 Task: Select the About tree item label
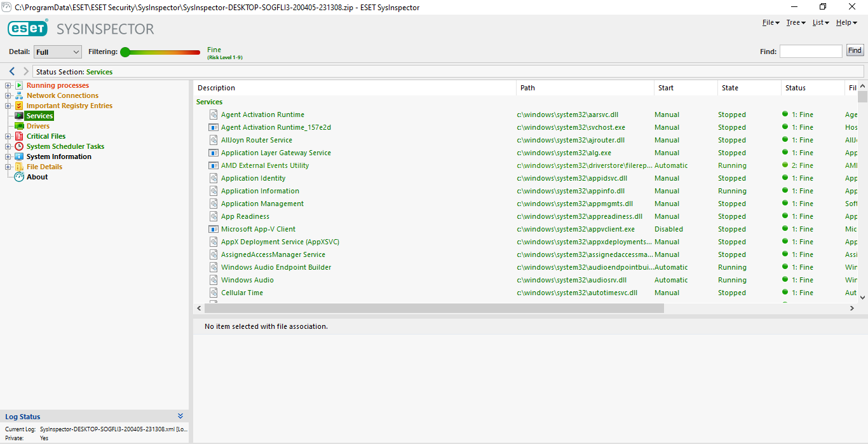pos(37,177)
